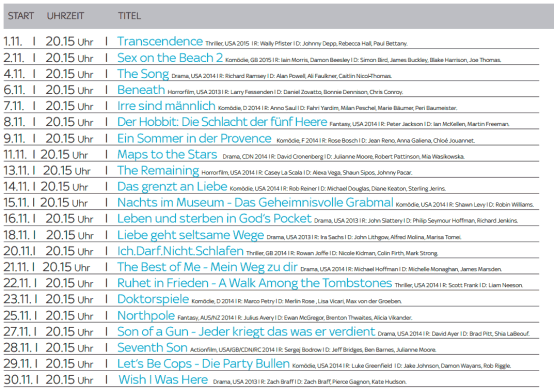Select Nachts im Museum - Das Geheimnisvolle Grabmal
This screenshot has height=391, width=554.
pyautogui.click(x=255, y=202)
